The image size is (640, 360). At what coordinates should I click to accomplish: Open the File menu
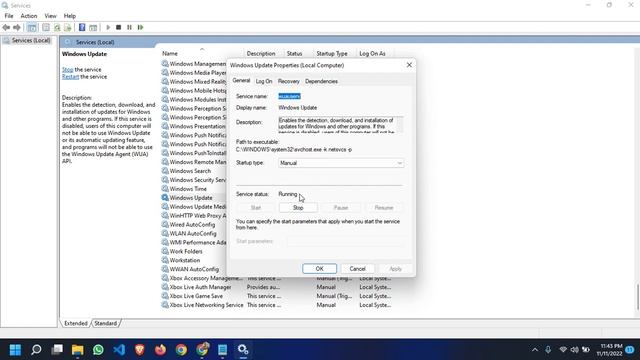pyautogui.click(x=9, y=16)
